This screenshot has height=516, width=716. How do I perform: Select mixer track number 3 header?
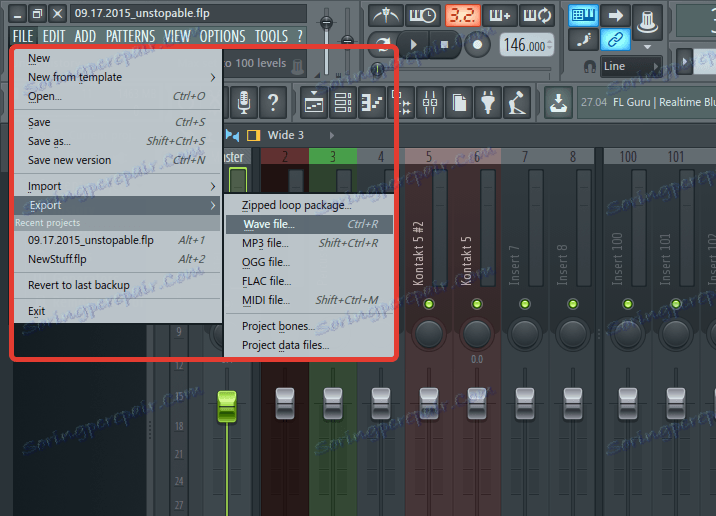click(333, 157)
